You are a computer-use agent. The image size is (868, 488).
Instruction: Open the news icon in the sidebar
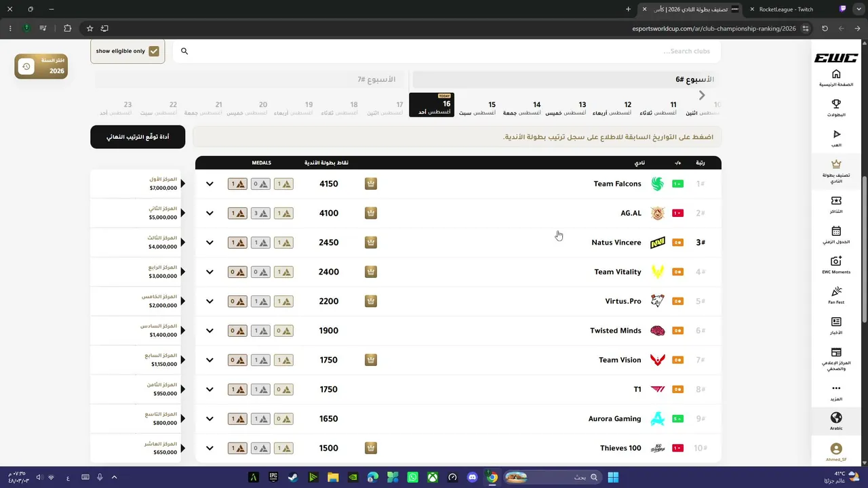click(x=836, y=322)
